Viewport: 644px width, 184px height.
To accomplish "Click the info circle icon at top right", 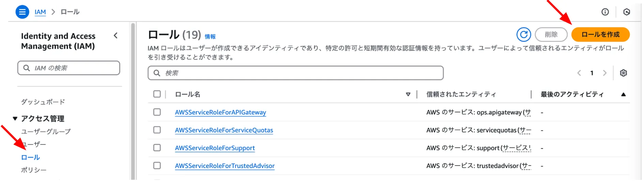I will pos(605,12).
